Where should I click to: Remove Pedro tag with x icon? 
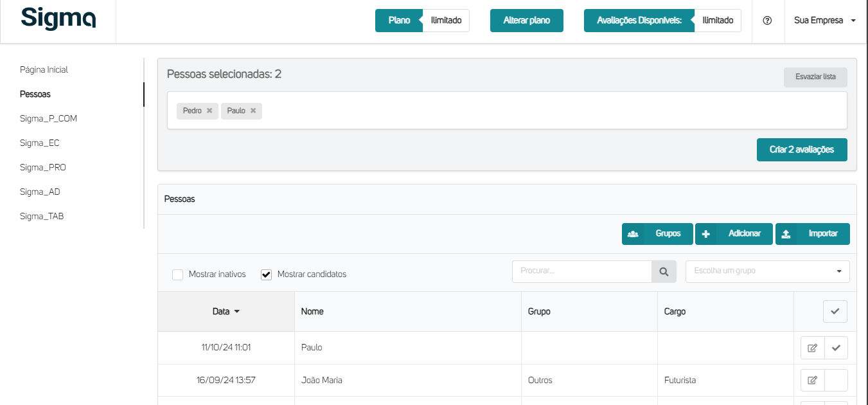[x=209, y=111]
